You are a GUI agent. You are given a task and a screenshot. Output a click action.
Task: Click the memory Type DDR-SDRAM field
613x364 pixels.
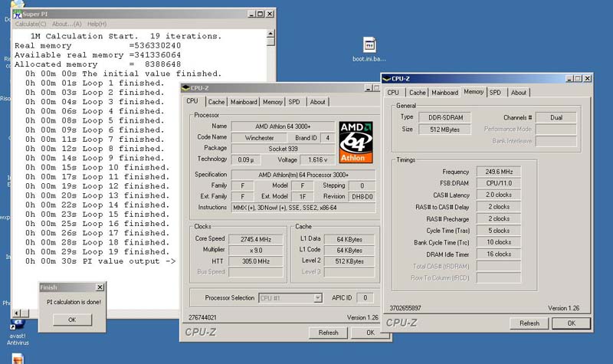click(x=445, y=117)
